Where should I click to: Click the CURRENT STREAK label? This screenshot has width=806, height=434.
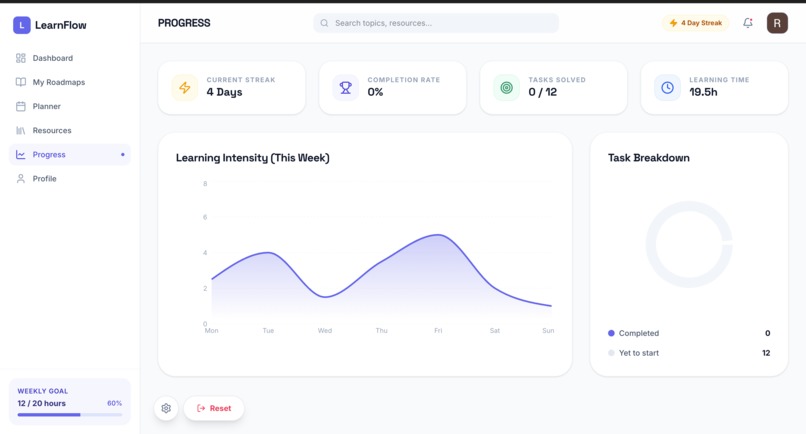point(241,80)
